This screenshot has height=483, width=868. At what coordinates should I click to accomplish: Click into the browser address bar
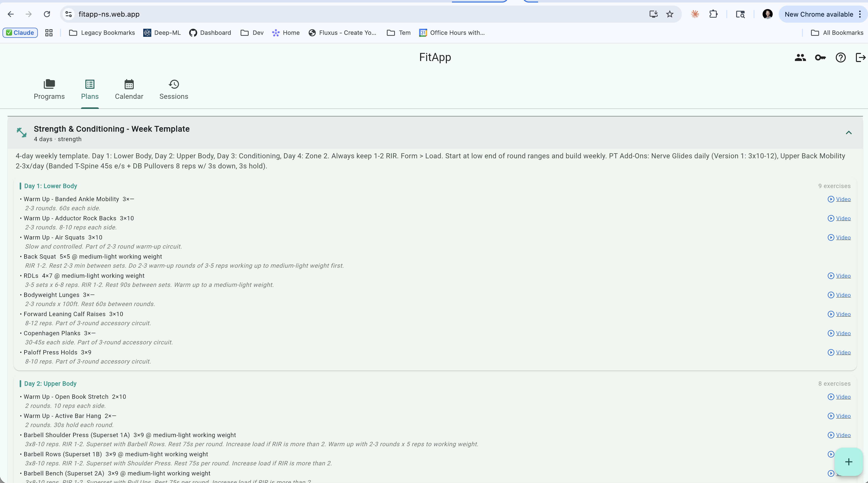236,14
